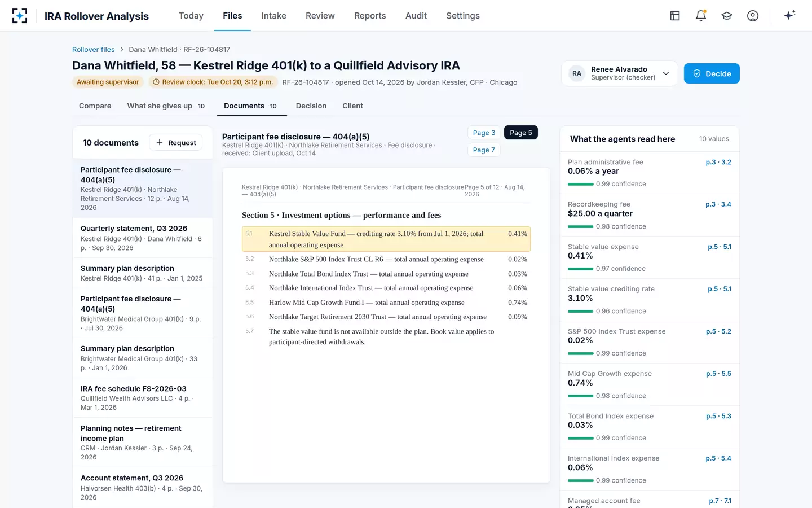812x508 pixels.
Task: Go to the Today nav item
Action: (x=191, y=16)
